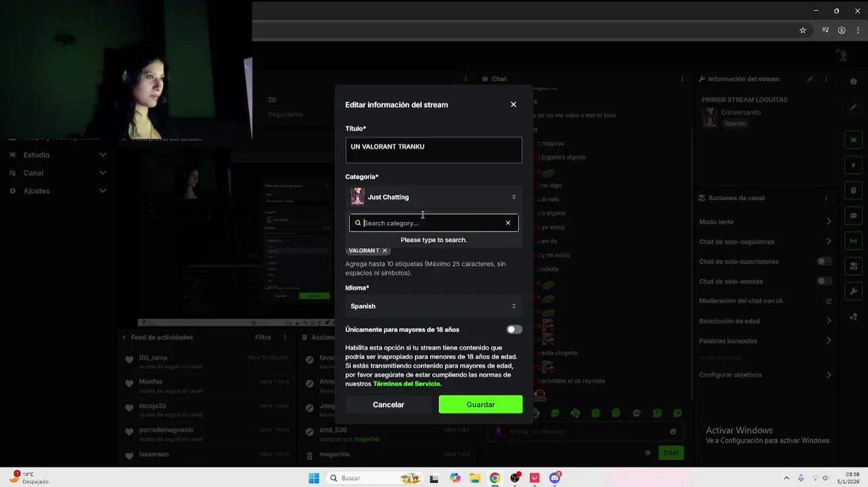Open the Spanish language dropdown
868x487 pixels.
point(434,306)
